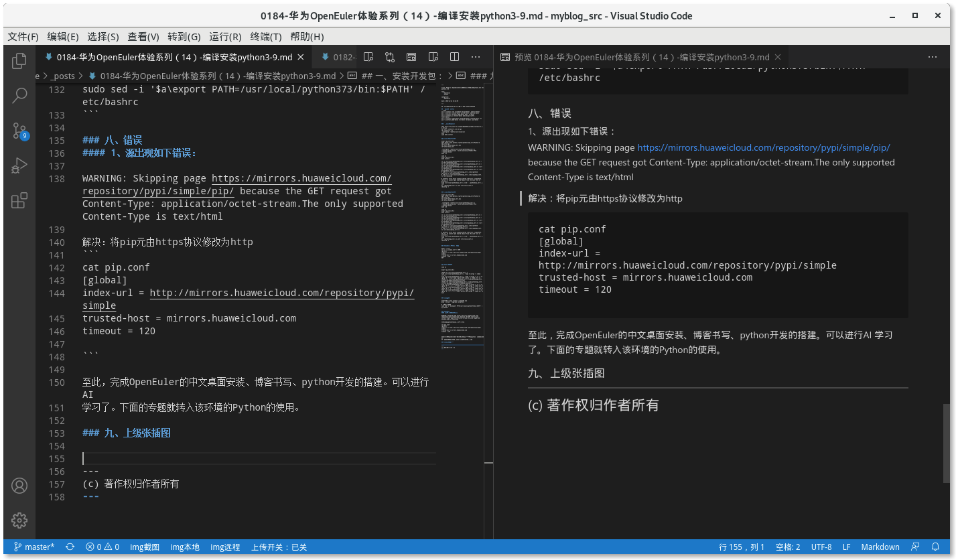Click the Accounts icon above the gear
Viewport: 956px width, 560px height.
coord(19,486)
